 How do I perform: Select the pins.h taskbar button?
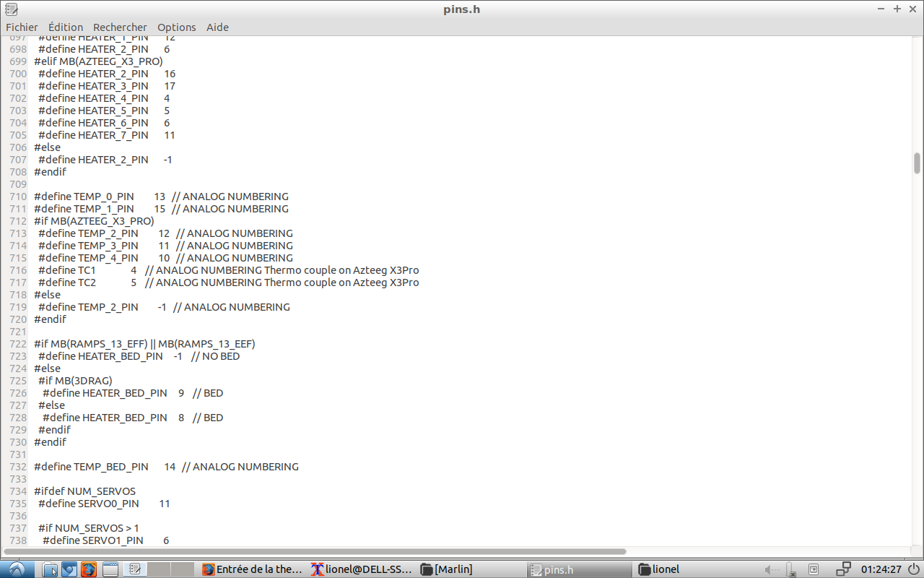(x=580, y=569)
